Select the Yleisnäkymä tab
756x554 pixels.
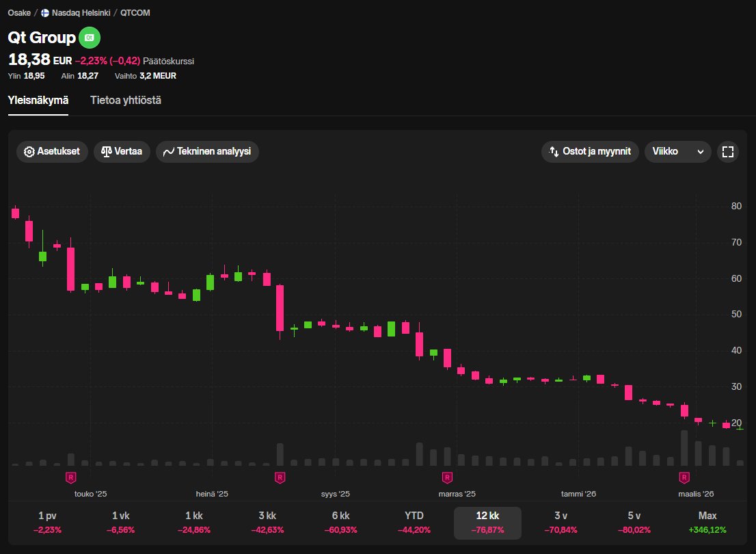38,101
